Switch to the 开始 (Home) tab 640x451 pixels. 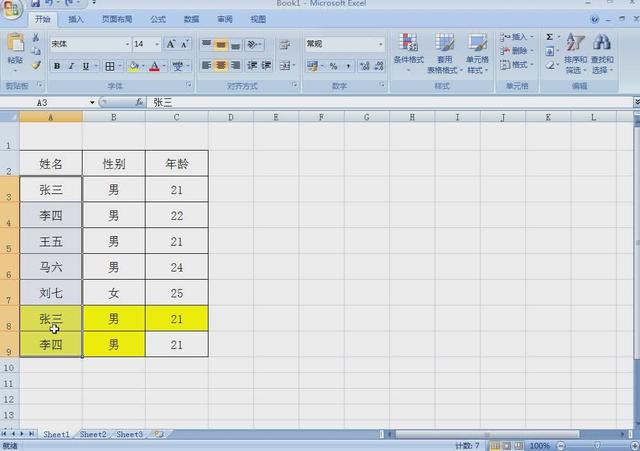(x=42, y=19)
